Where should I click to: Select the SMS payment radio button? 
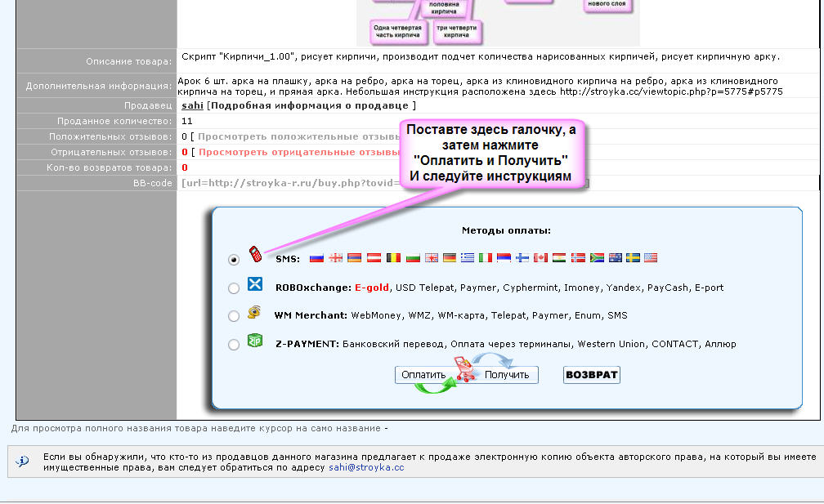[x=234, y=260]
